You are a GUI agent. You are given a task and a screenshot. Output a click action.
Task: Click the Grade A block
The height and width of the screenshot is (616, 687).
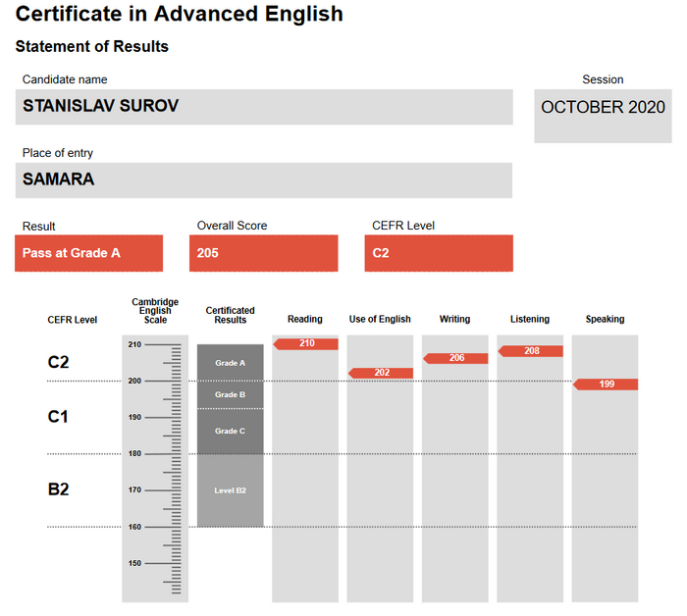click(x=230, y=363)
